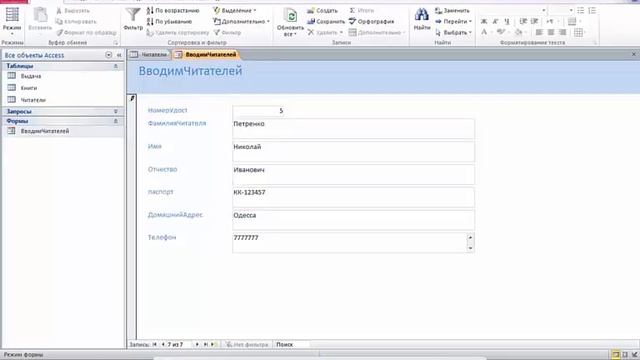This screenshot has width=640, height=360.
Task: Collapse the Таблицы group
Action: pos(116,66)
